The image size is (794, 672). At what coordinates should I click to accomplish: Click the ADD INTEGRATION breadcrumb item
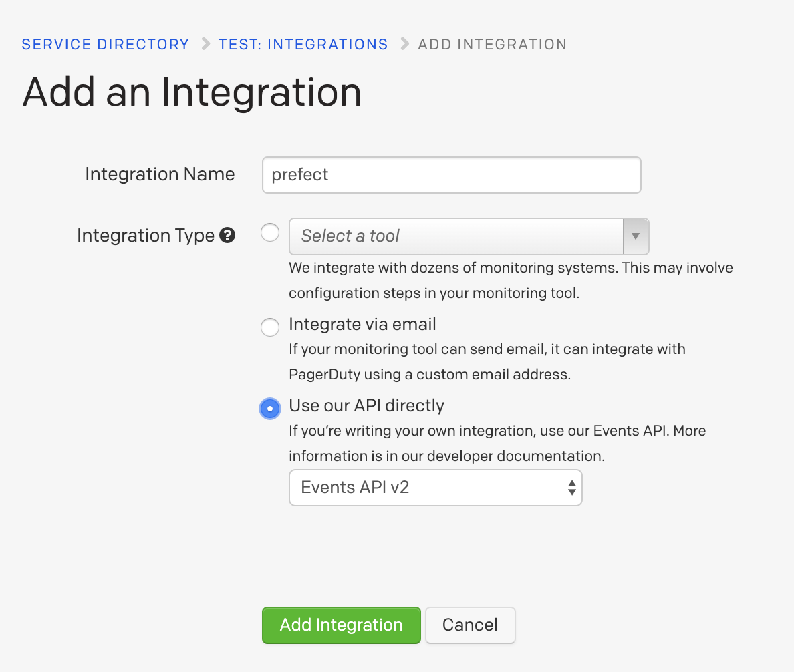(x=492, y=45)
